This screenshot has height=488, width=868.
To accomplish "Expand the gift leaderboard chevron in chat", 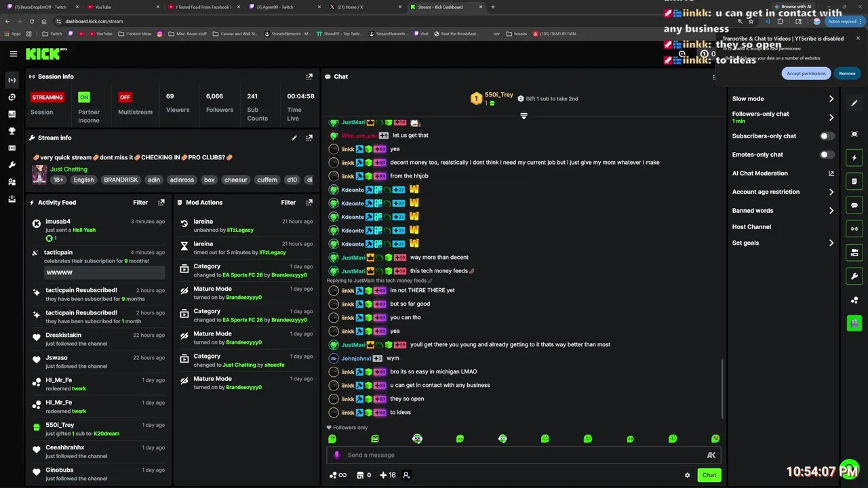I will [524, 117].
